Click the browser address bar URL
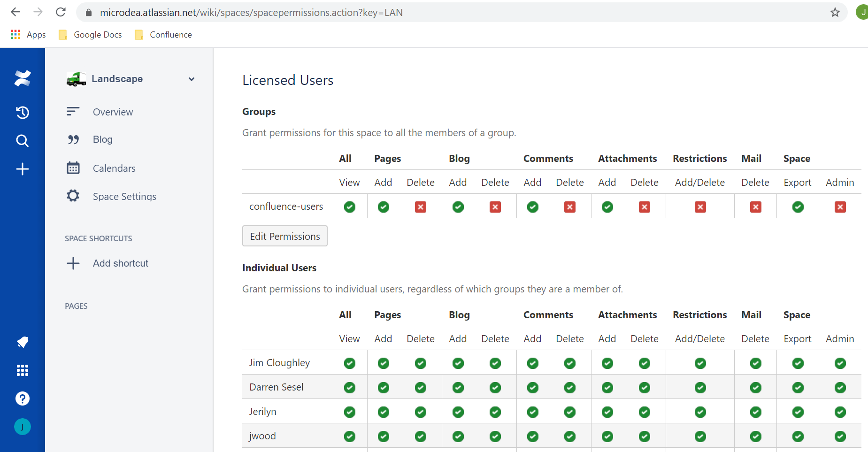 (251, 13)
